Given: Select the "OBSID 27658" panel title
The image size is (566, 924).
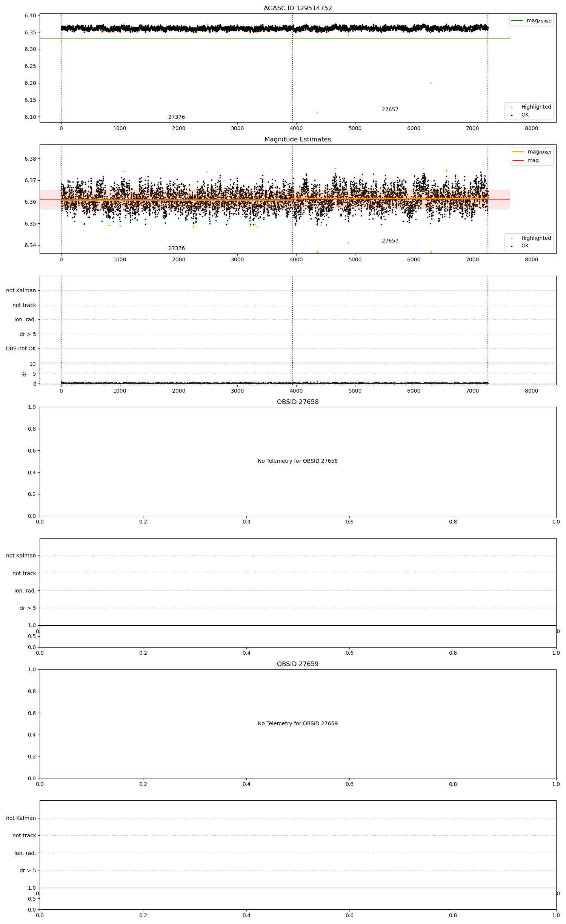Looking at the screenshot, I should [x=298, y=402].
